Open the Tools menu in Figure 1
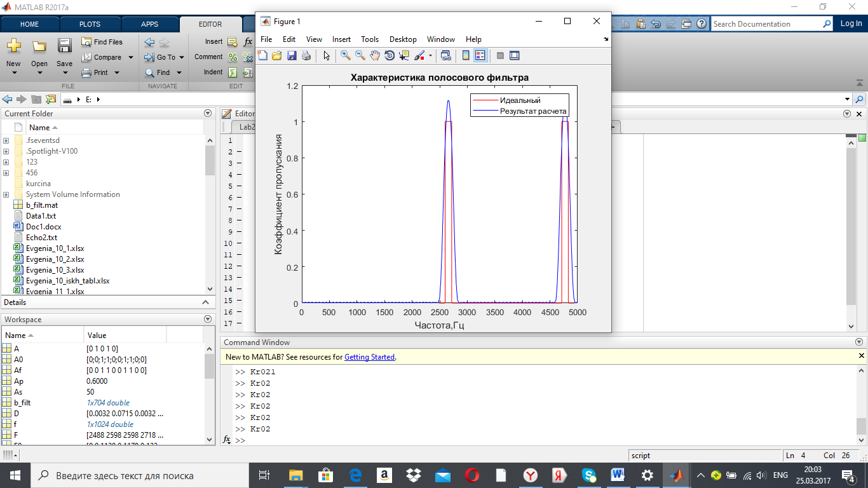Viewport: 868px width, 488px height. [370, 39]
